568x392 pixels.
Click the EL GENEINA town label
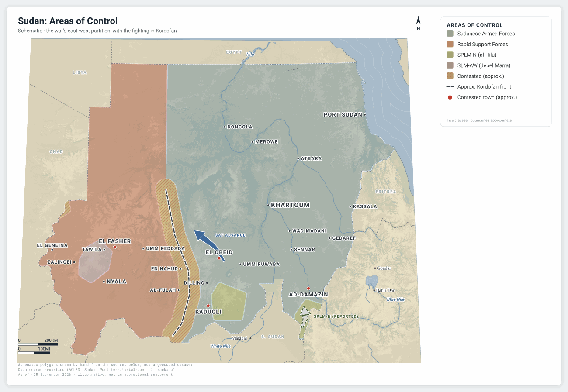click(x=52, y=245)
